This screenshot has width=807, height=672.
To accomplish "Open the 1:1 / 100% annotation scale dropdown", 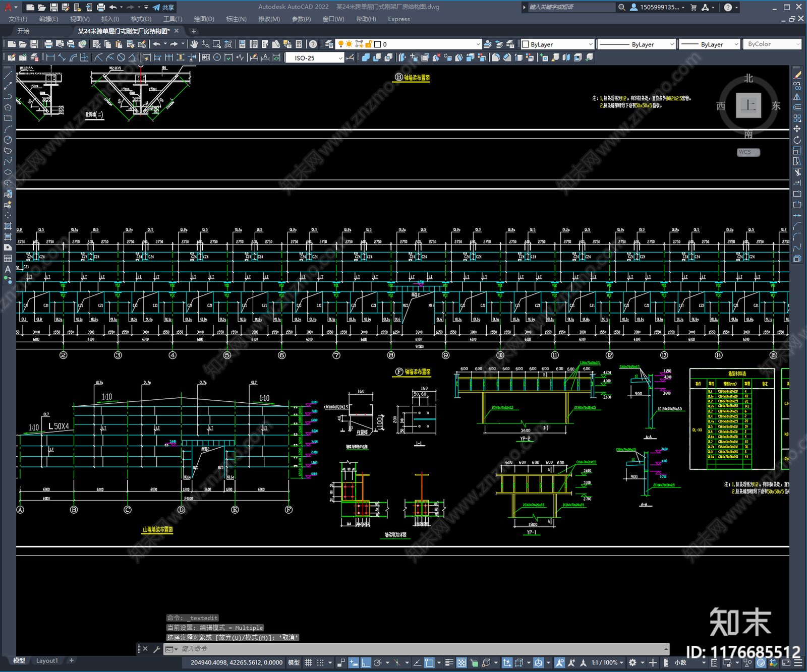I will tap(607, 662).
